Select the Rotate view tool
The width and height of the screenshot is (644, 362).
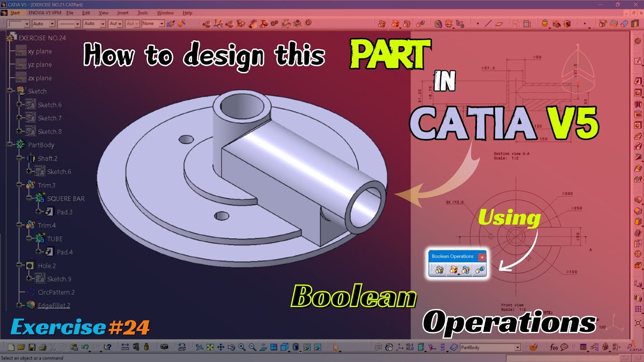(231, 347)
